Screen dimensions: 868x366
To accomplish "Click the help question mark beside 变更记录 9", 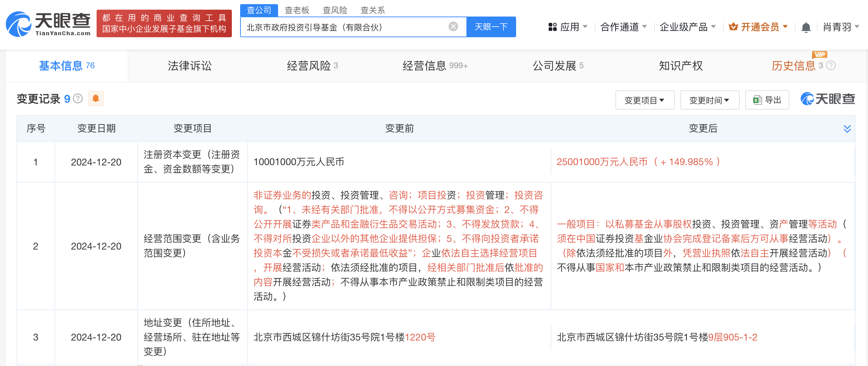I will click(78, 99).
